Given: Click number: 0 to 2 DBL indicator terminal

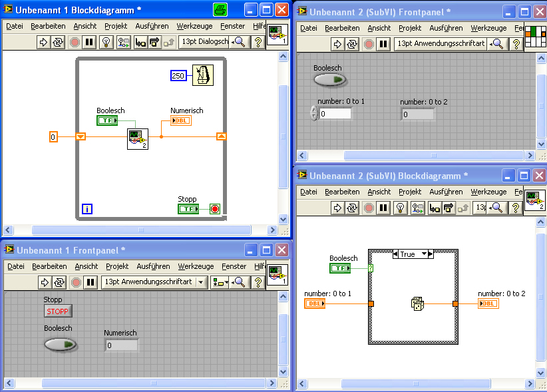Looking at the screenshot, I should coord(488,303).
